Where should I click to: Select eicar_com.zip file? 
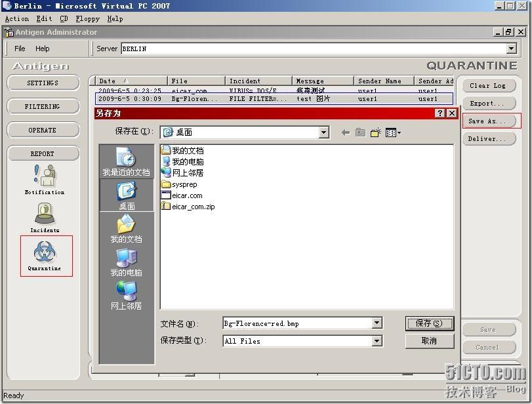click(x=188, y=207)
